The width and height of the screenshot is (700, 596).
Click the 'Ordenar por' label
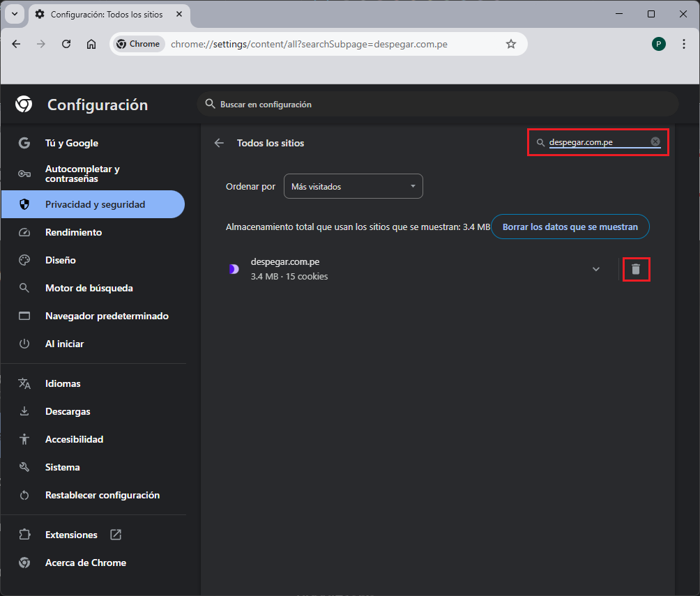250,186
